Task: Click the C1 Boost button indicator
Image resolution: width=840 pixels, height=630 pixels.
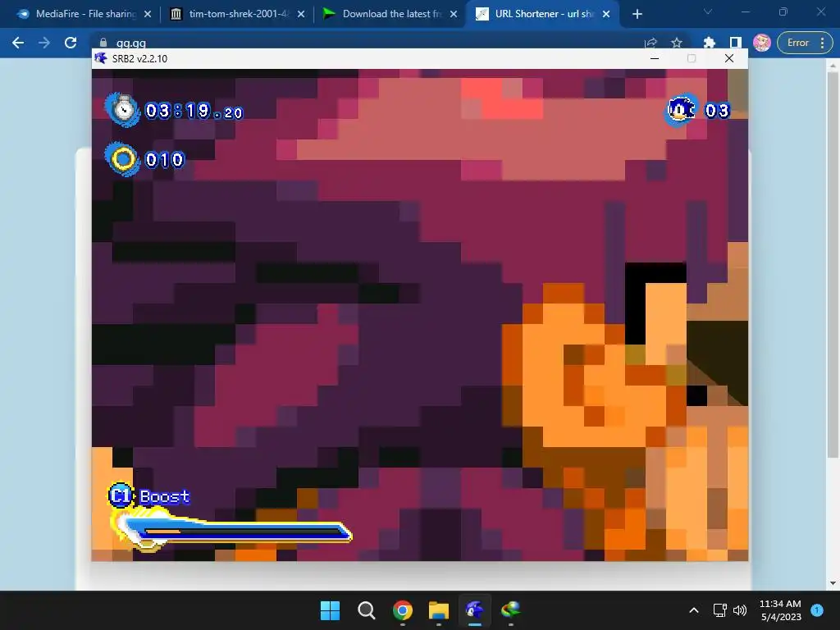Action: click(x=121, y=495)
